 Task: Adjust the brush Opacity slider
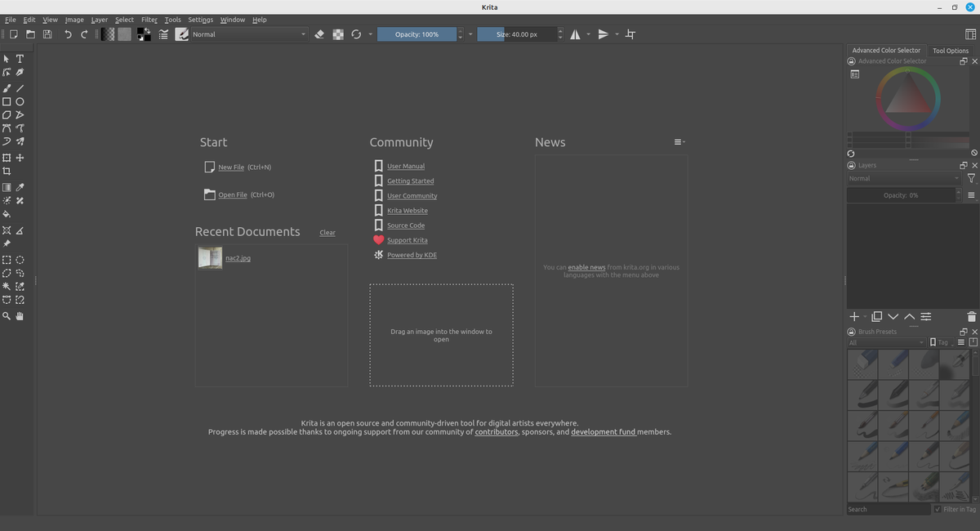click(x=416, y=34)
